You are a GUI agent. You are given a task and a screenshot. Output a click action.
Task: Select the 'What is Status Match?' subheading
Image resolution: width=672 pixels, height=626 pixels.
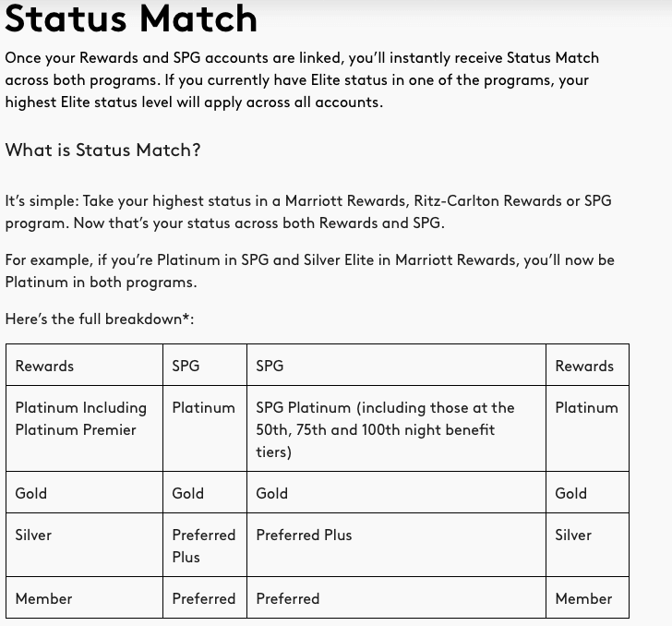[102, 150]
